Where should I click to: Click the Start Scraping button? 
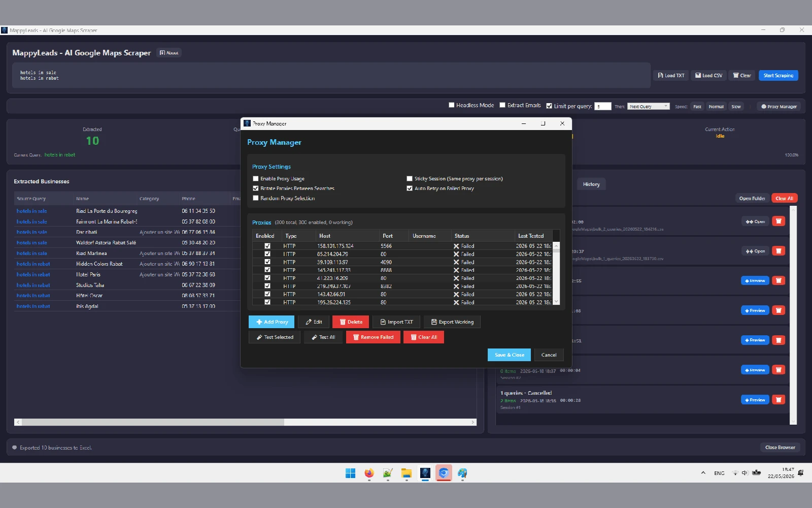pyautogui.click(x=779, y=76)
